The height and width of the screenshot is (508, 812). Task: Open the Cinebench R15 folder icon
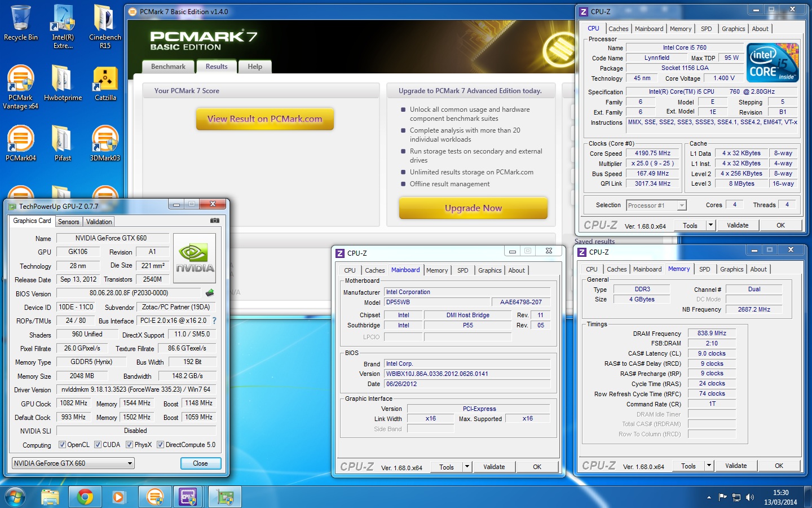click(x=105, y=27)
